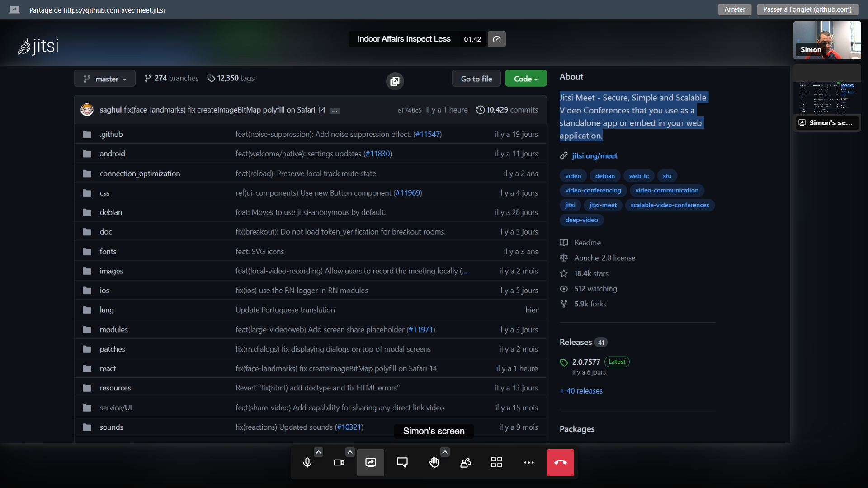The height and width of the screenshot is (488, 868).
Task: View 12,350 tags link
Action: [x=231, y=78]
